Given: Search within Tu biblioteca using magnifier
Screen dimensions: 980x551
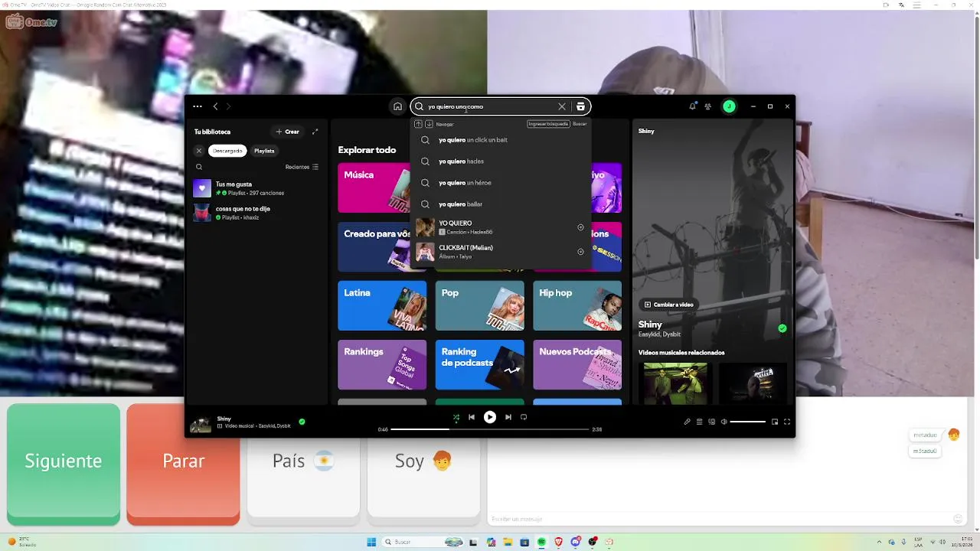Looking at the screenshot, I should tap(199, 167).
